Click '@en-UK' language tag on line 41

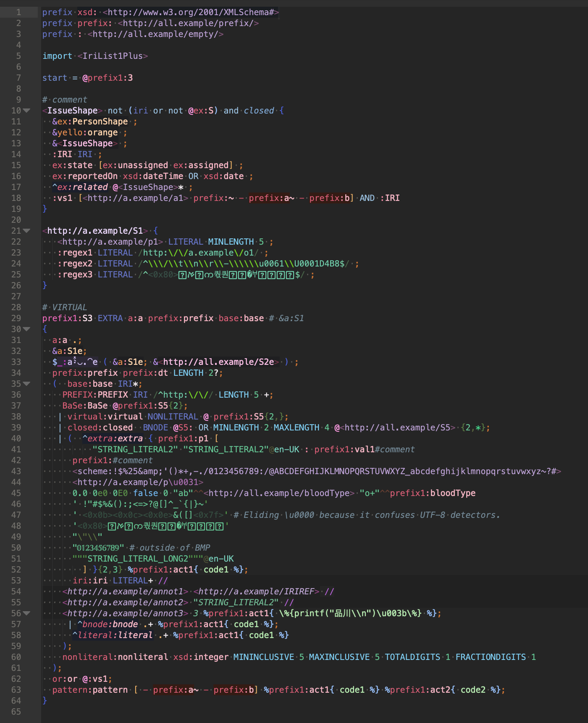click(284, 449)
